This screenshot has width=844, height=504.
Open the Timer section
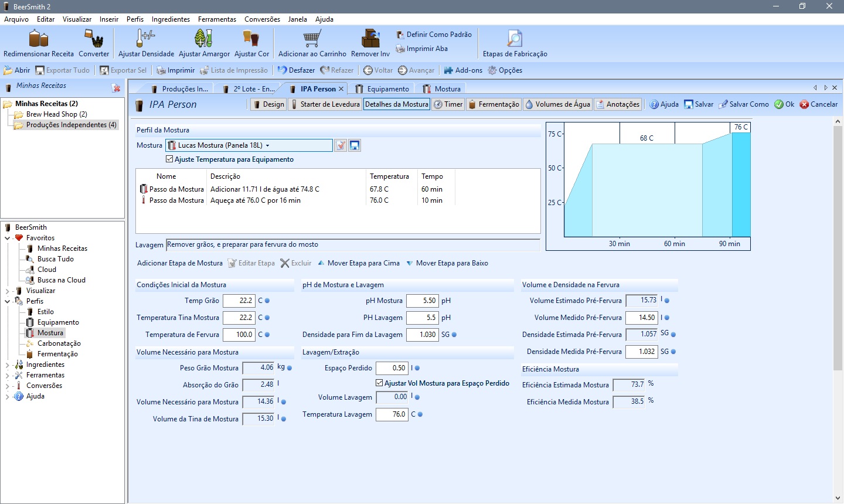pos(448,104)
